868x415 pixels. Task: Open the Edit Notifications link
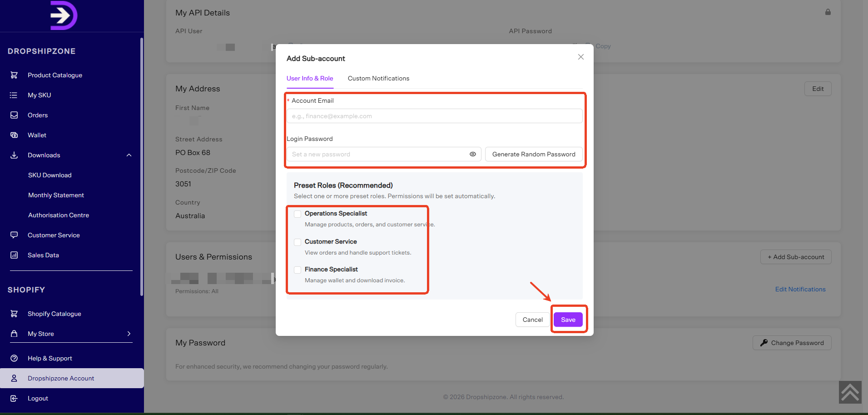pos(800,289)
